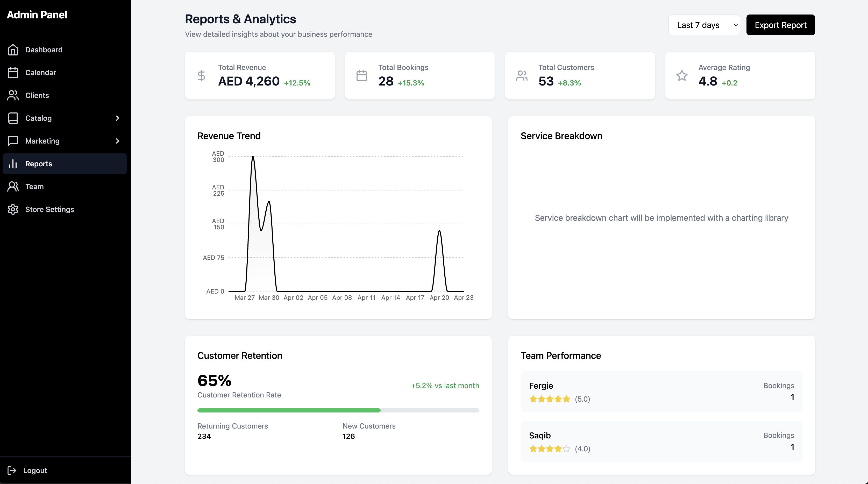Viewport: 868px width, 484px height.
Task: Click the customer retention progress bar
Action: 338,410
